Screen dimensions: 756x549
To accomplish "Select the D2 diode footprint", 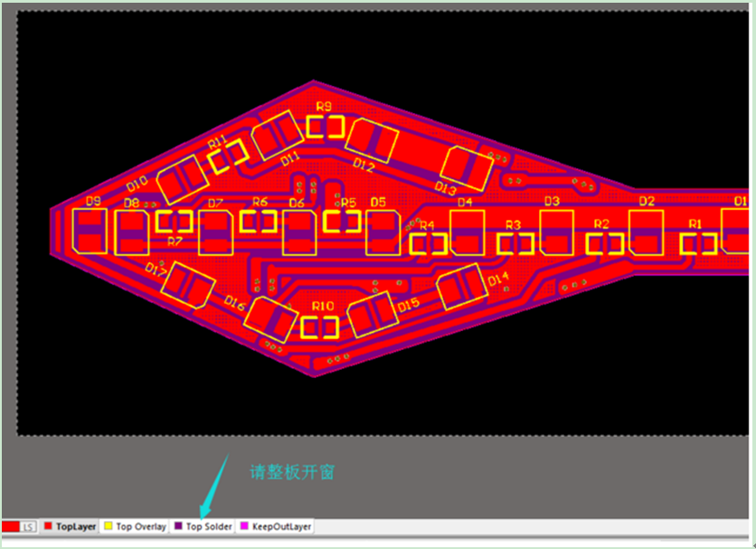I will click(646, 232).
